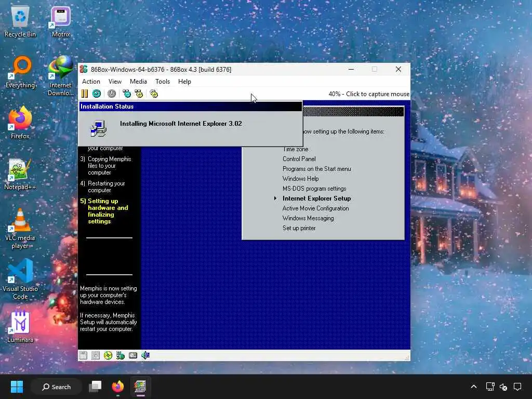The image size is (532, 399).
Task: Click the 'Internet Explorer Setup' item
Action: 316,198
